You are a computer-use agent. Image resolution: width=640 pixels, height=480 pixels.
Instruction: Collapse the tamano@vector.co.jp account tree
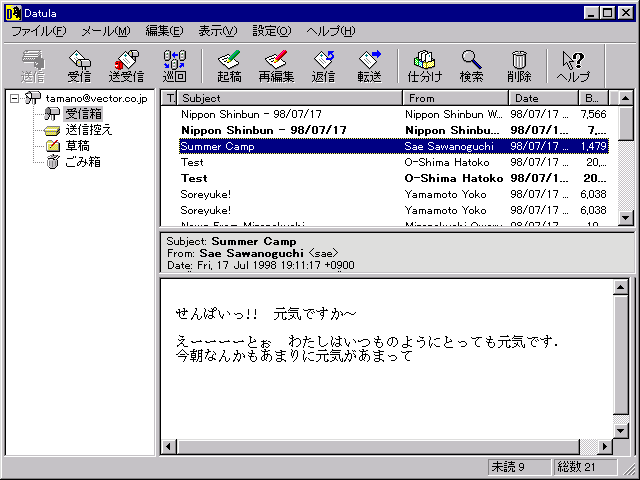click(x=15, y=98)
